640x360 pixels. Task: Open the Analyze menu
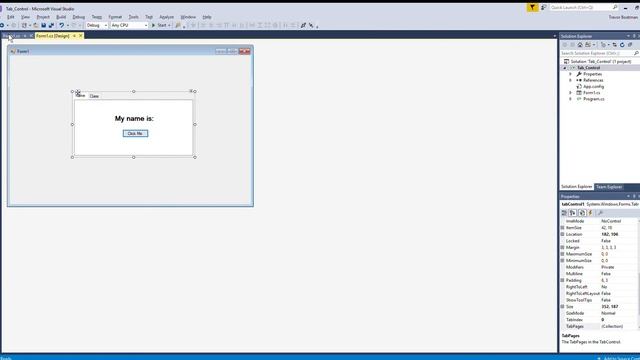[167, 17]
